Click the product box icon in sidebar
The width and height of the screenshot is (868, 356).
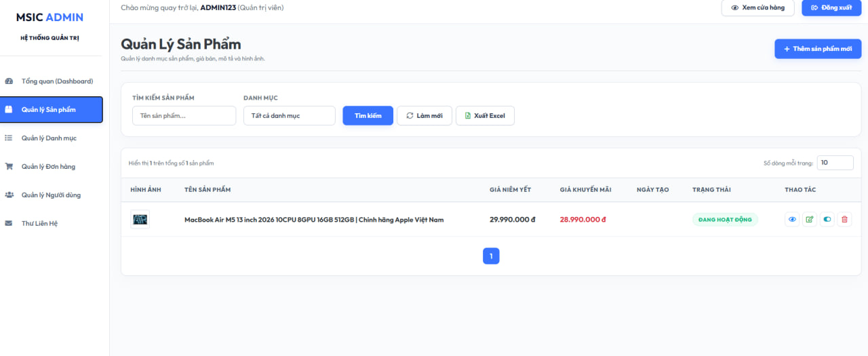(x=9, y=109)
